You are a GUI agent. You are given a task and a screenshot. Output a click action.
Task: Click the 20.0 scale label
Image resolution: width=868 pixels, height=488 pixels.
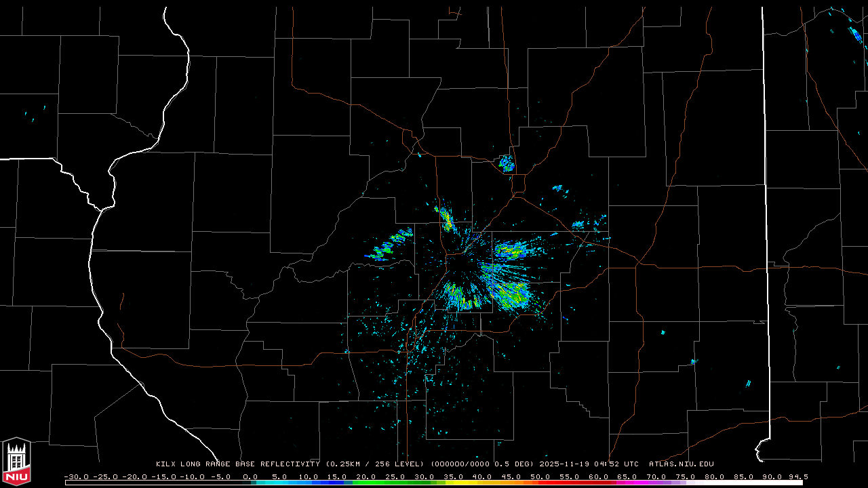366,476
